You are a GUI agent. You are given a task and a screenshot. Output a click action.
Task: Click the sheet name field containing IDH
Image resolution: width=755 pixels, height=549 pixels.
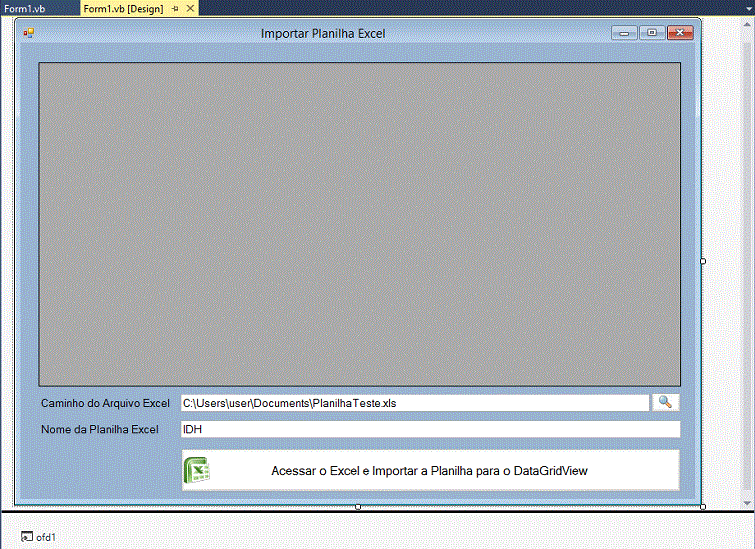430,429
